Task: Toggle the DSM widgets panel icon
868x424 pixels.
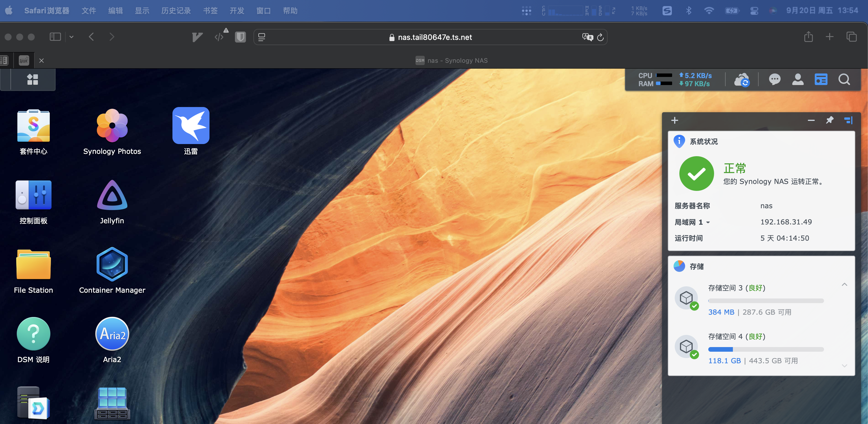Action: coord(821,80)
